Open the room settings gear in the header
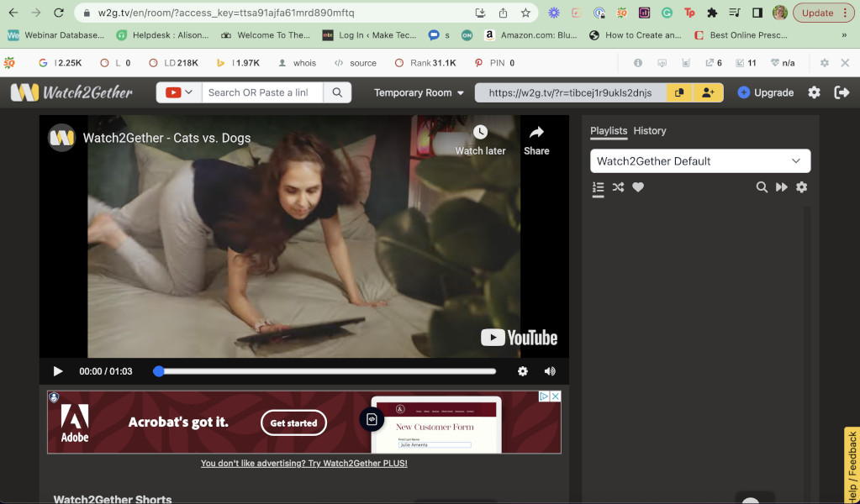Viewport: 860px width, 504px height. pos(813,92)
